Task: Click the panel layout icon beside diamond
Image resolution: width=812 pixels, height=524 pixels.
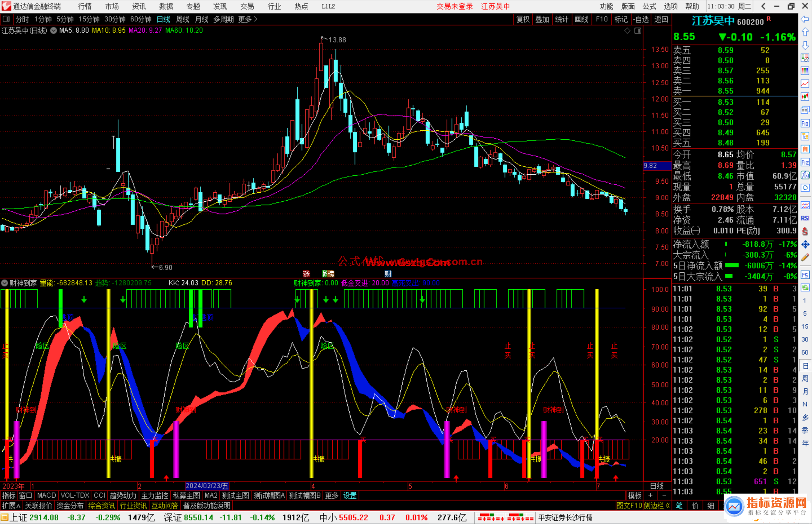Action: click(x=638, y=31)
